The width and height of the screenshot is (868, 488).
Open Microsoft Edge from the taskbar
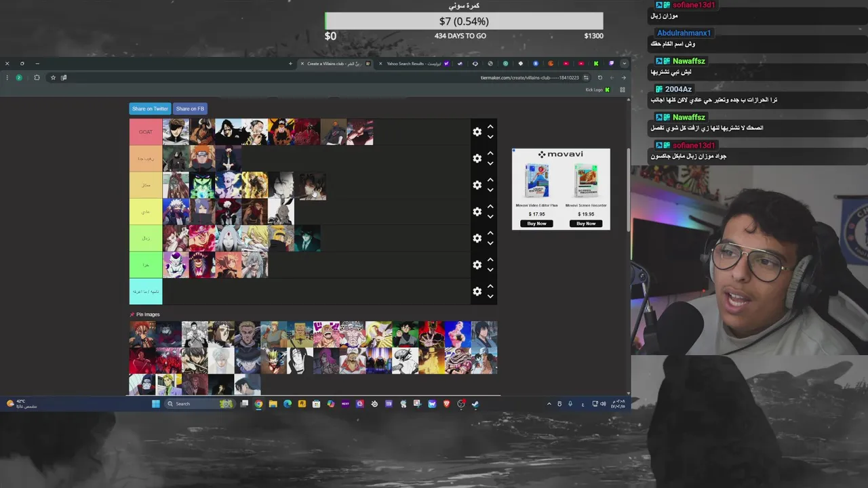point(288,404)
